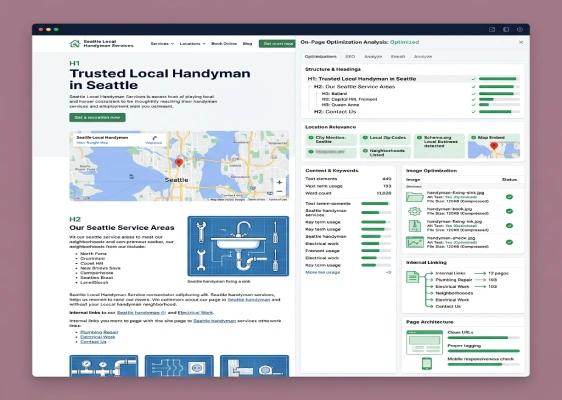Screen dimensions: 562x400
Task: Click green icon on City Mention badge
Action: click(x=311, y=138)
